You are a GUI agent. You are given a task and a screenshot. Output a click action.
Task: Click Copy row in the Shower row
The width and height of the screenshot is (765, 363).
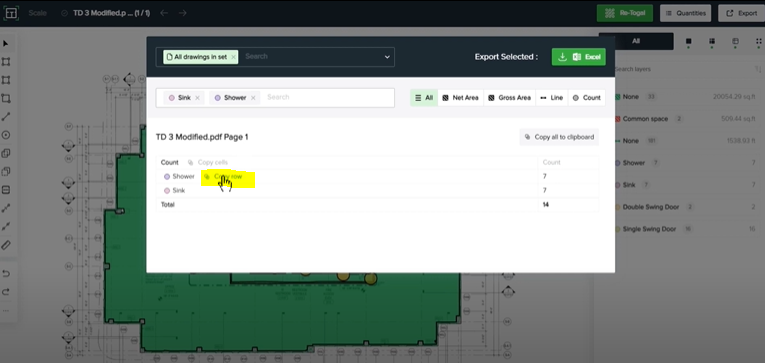223,176
